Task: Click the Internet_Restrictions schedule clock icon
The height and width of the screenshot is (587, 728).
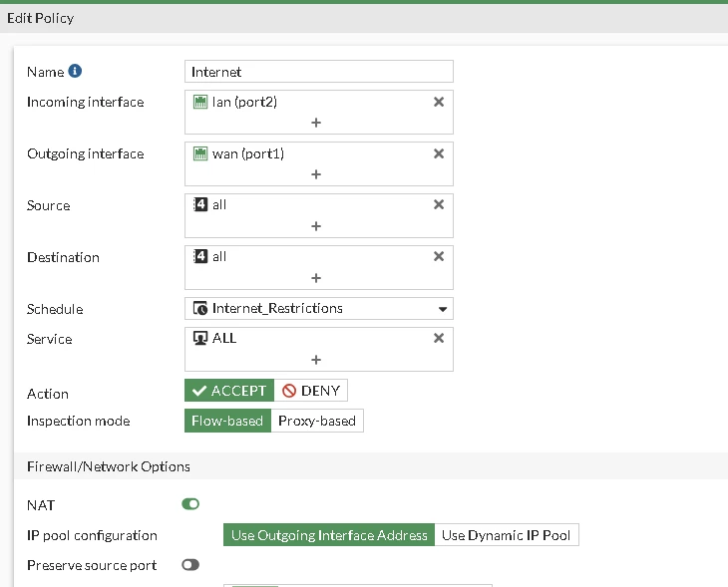Action: click(200, 309)
